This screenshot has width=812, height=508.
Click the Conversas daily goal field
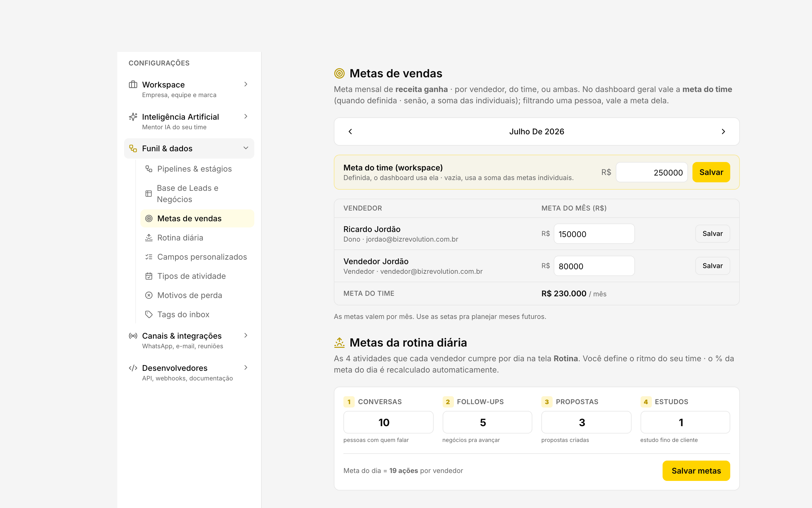pyautogui.click(x=388, y=422)
